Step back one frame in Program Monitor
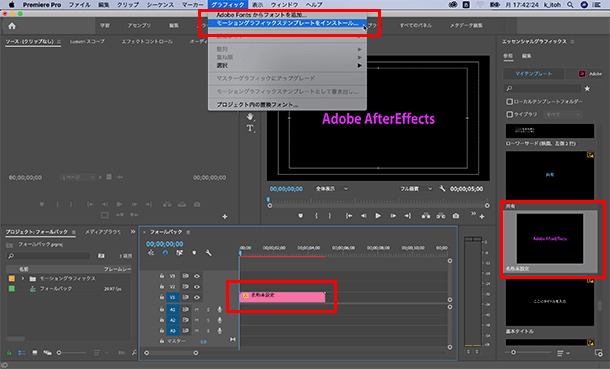The height and width of the screenshot is (369, 610). tap(363, 215)
